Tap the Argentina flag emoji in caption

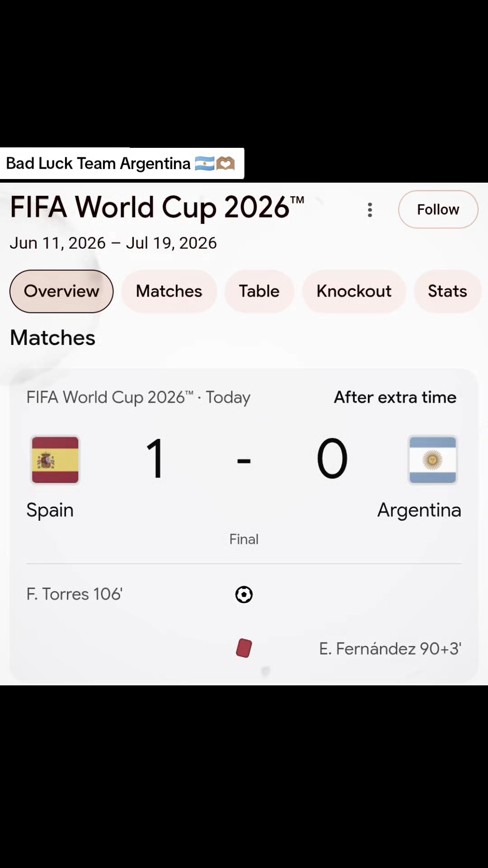point(204,164)
